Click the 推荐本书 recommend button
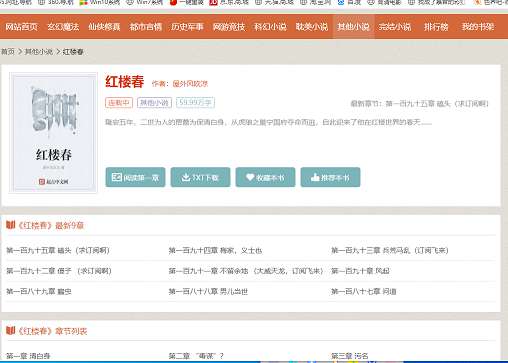The width and height of the screenshot is (508, 363). click(x=330, y=177)
